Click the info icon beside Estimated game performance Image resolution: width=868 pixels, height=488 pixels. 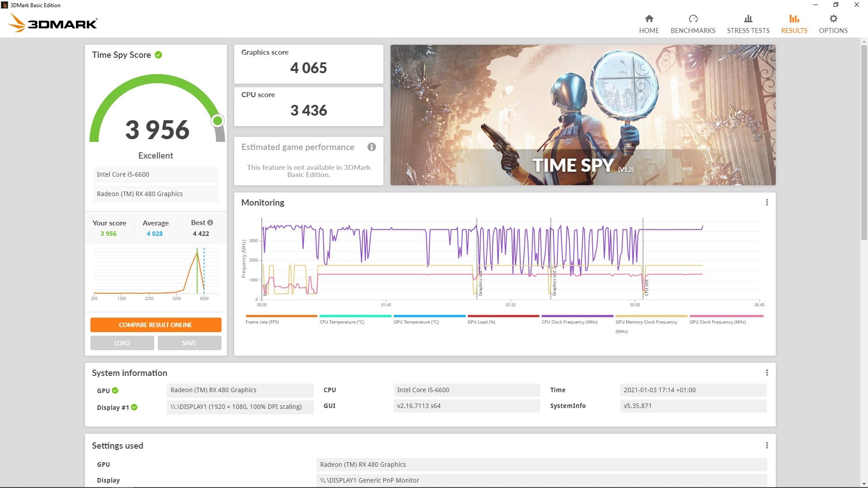click(x=372, y=147)
